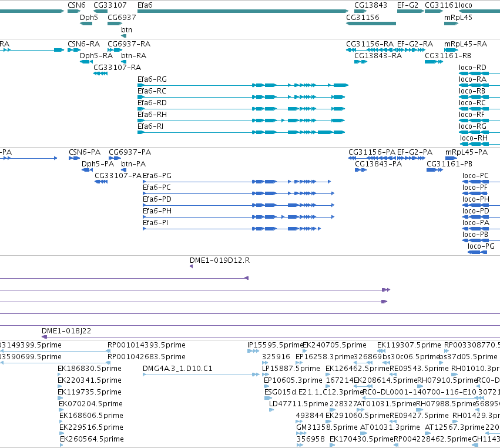
Task: Select transcript Efa6-RD
Action: tap(241, 109)
